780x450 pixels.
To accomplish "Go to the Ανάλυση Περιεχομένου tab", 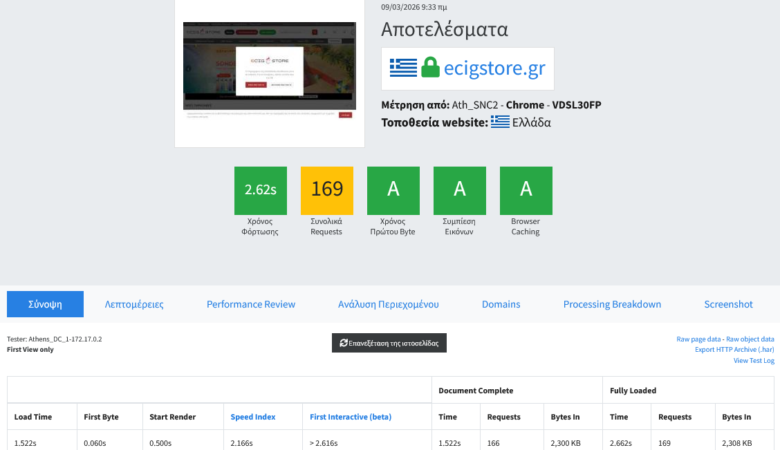I will (387, 304).
